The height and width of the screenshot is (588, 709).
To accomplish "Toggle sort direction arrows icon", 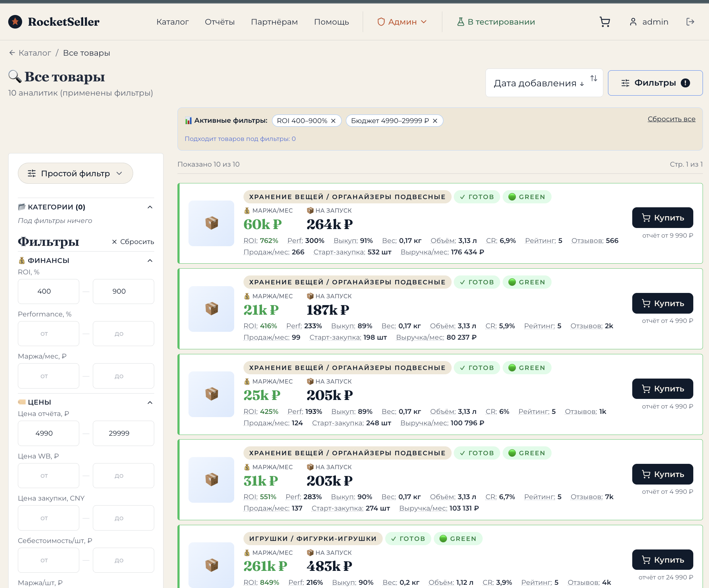I will pos(594,78).
